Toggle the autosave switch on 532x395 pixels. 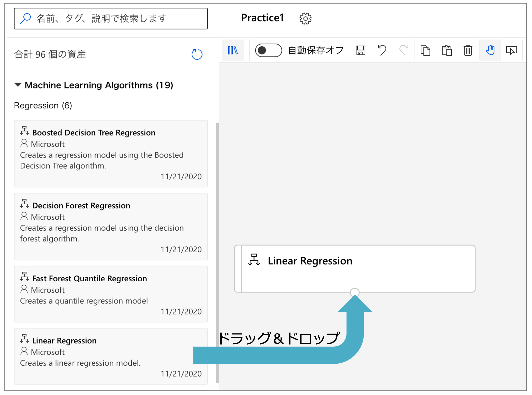(x=268, y=50)
